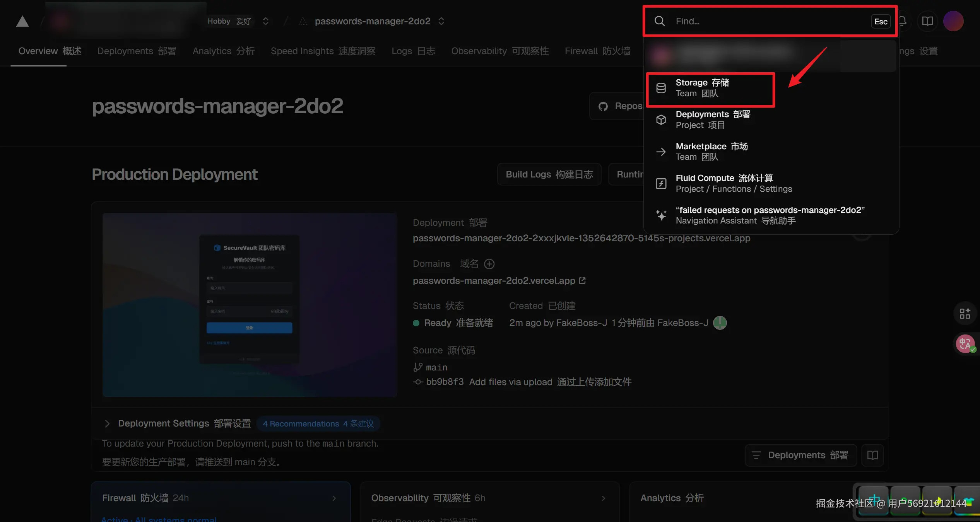The image size is (980, 522).
Task: Expand Deployment Settings section
Action: point(107,424)
